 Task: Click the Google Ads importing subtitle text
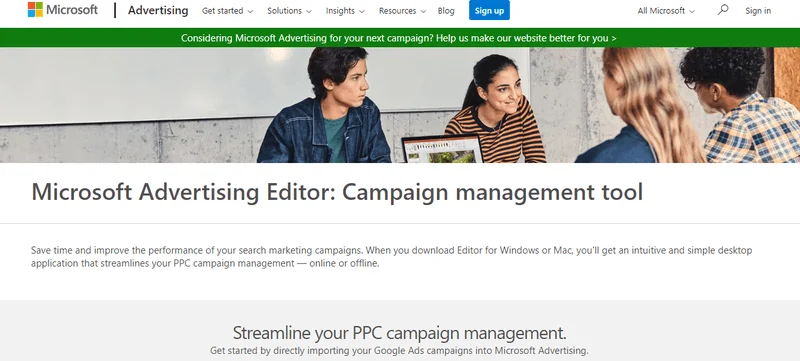tap(399, 351)
